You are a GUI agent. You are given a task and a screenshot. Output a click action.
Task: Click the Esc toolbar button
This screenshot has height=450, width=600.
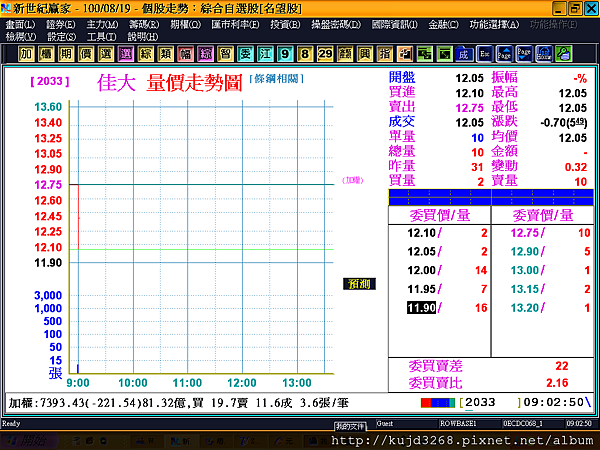484,54
